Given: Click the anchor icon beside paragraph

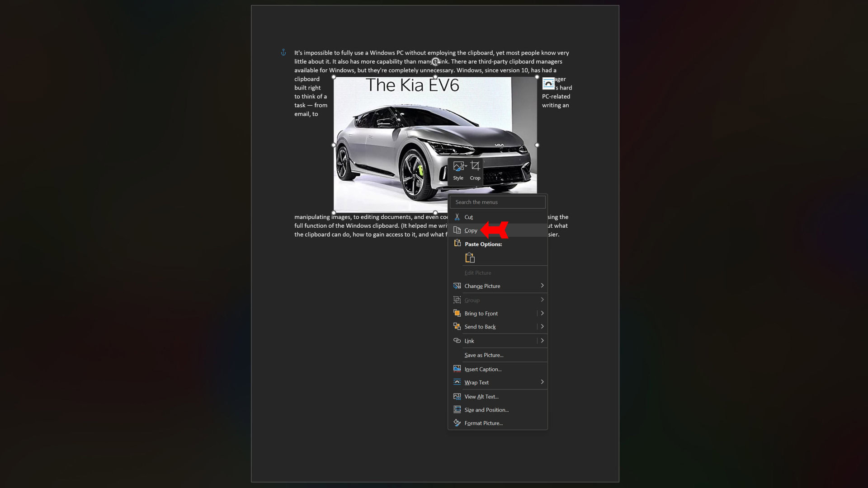Looking at the screenshot, I should tap(283, 53).
